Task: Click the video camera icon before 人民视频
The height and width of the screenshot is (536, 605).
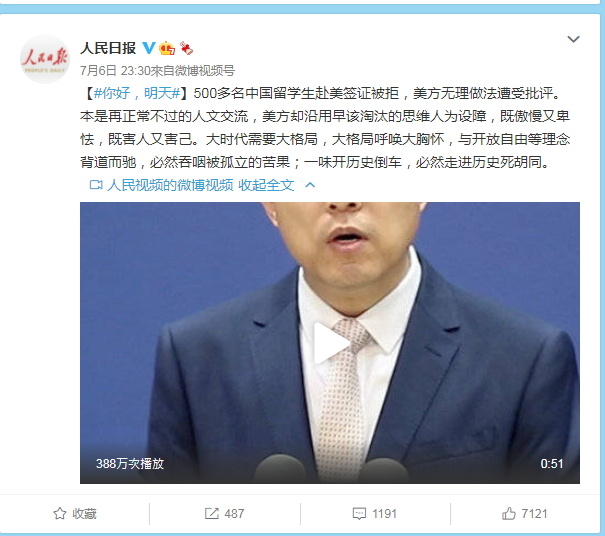Action: coord(96,185)
